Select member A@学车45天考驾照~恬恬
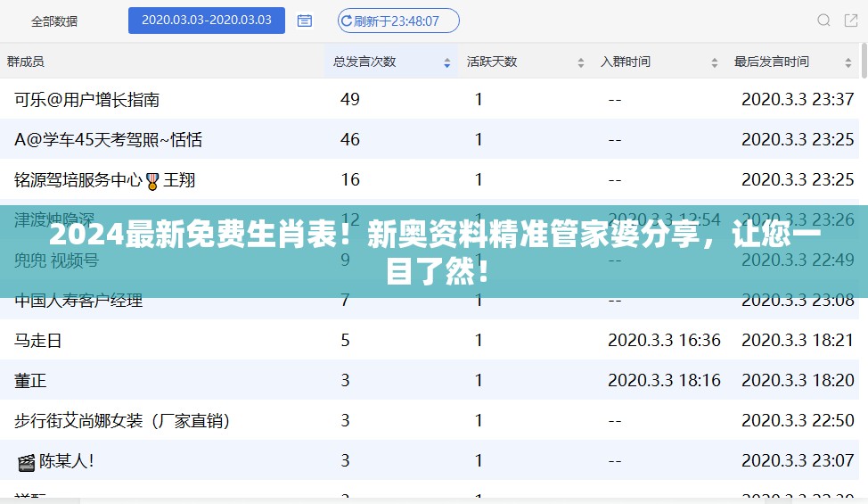This screenshot has width=868, height=504. click(x=108, y=139)
